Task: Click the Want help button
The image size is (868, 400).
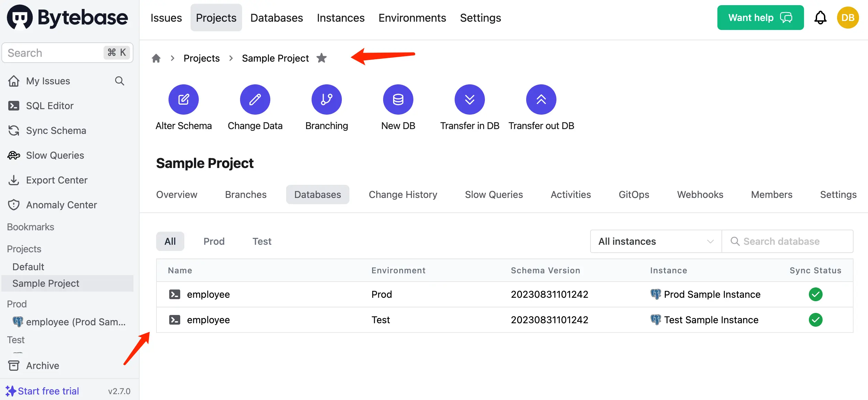Action: tap(760, 18)
